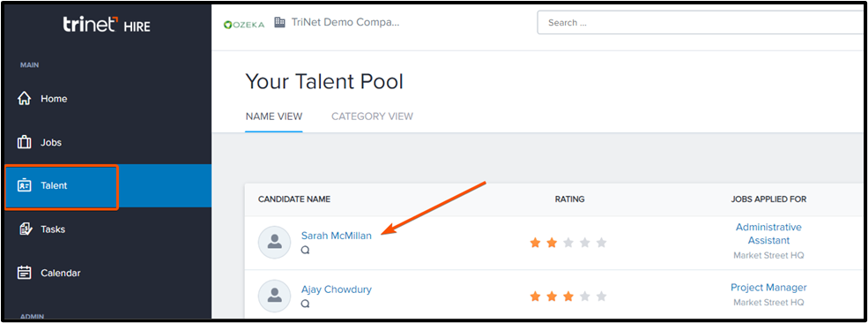Switch to the Category View tab
The height and width of the screenshot is (323, 868).
click(x=372, y=116)
